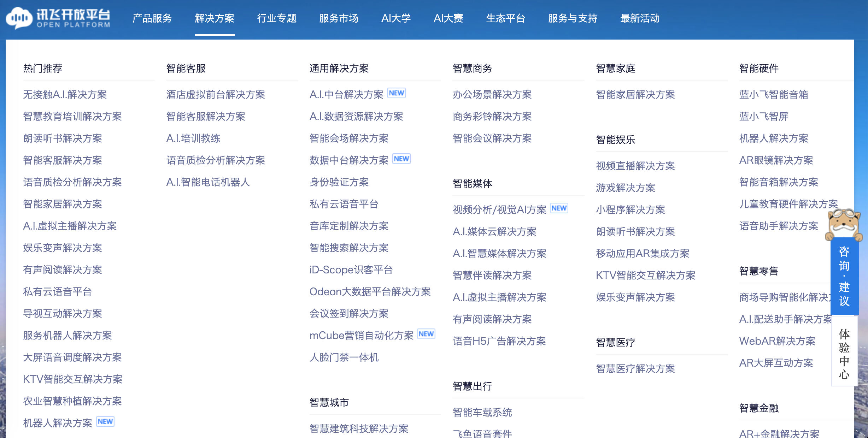Open 智能客服解决方案 under 智能客服
The height and width of the screenshot is (438, 868).
(x=206, y=117)
